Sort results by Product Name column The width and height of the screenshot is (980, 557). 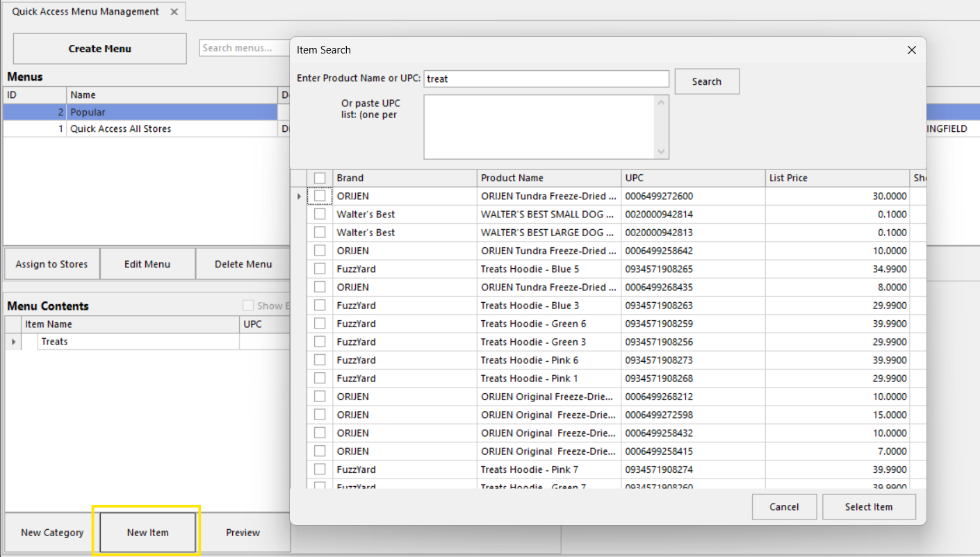[x=549, y=178]
